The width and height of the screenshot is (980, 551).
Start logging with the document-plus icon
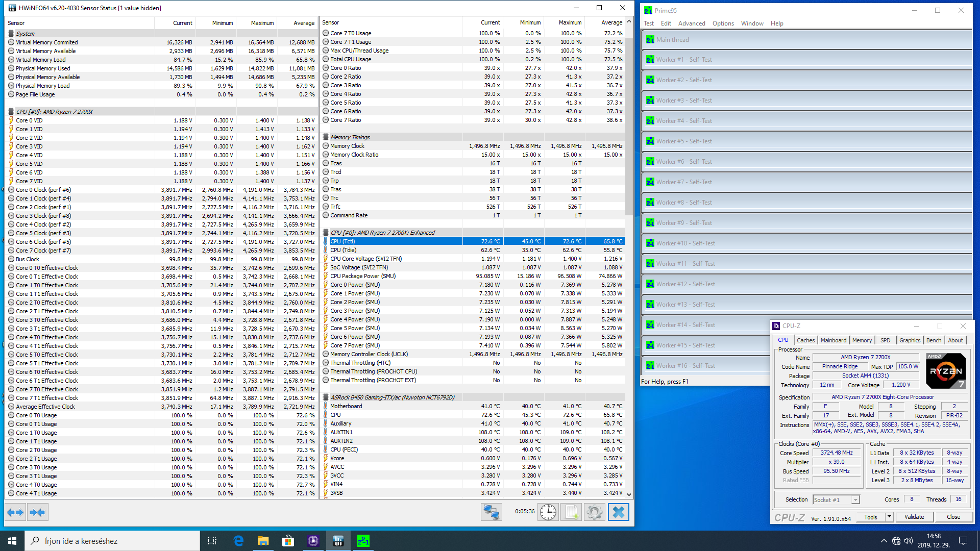tap(571, 512)
